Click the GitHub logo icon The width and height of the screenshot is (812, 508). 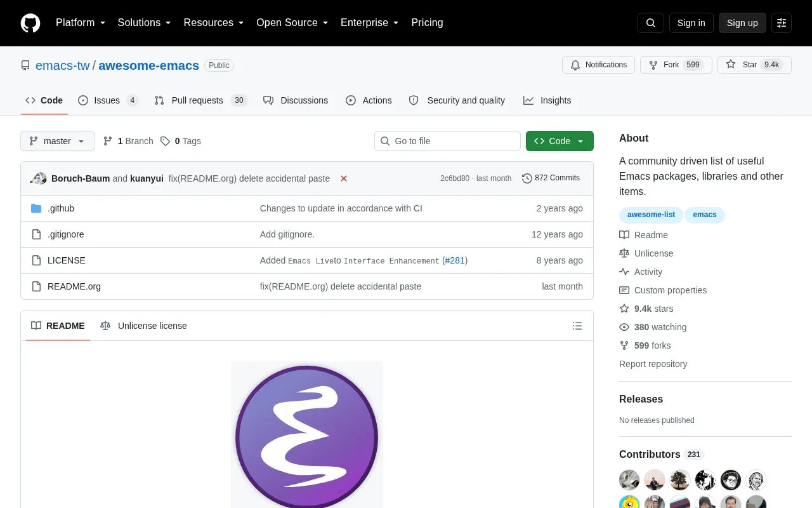pyautogui.click(x=30, y=23)
